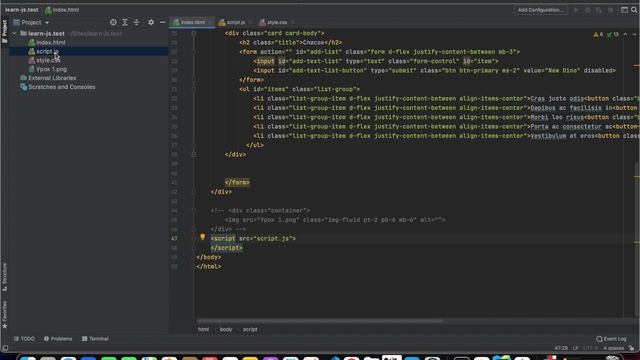This screenshot has height=360, width=640.
Task: Click the Debug icon in toolbar
Action: coord(587,10)
